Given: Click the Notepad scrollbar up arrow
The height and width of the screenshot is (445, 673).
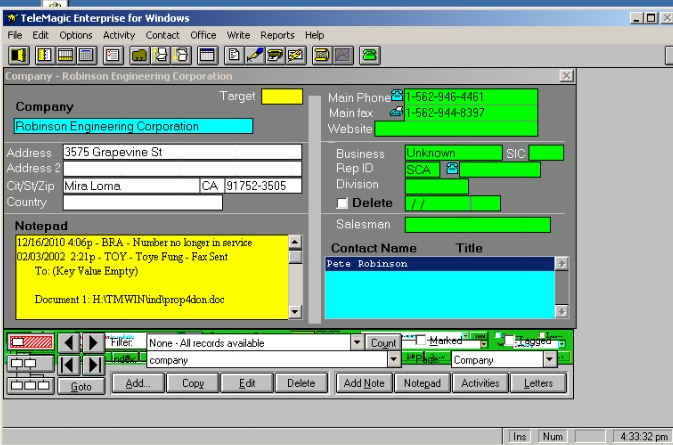Looking at the screenshot, I should [294, 242].
